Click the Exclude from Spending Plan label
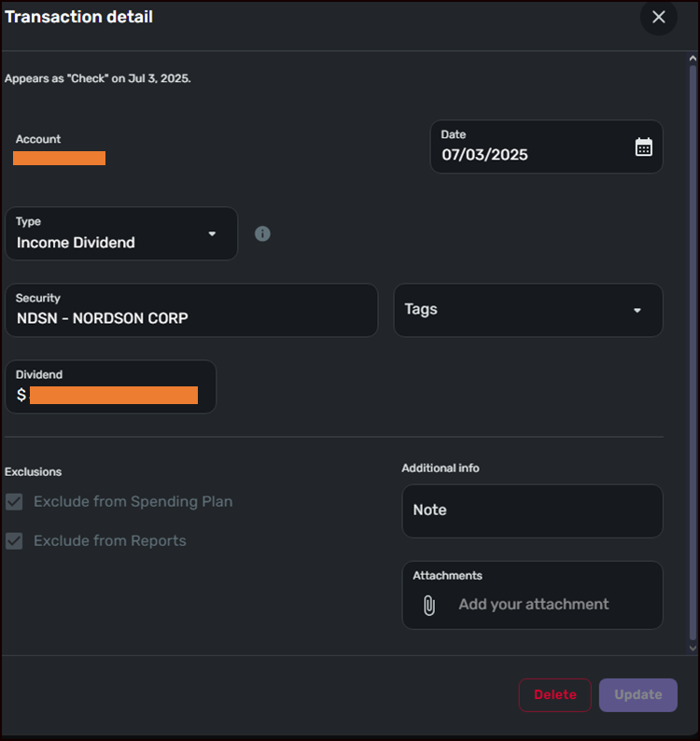 133,502
